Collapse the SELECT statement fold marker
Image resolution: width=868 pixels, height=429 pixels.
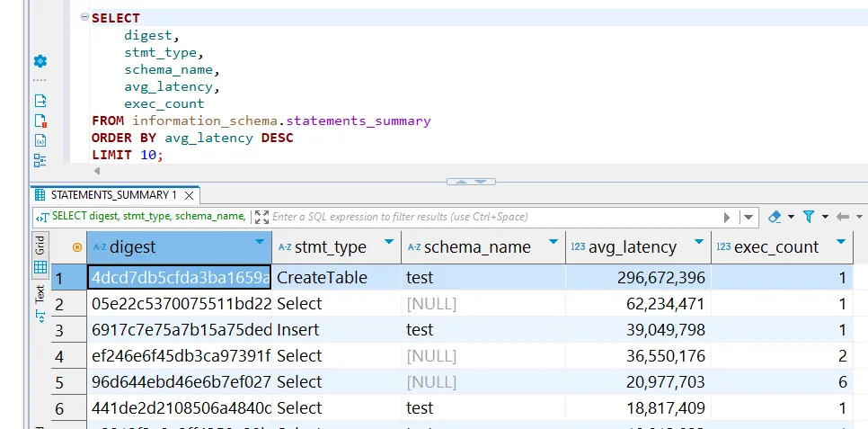[84, 18]
